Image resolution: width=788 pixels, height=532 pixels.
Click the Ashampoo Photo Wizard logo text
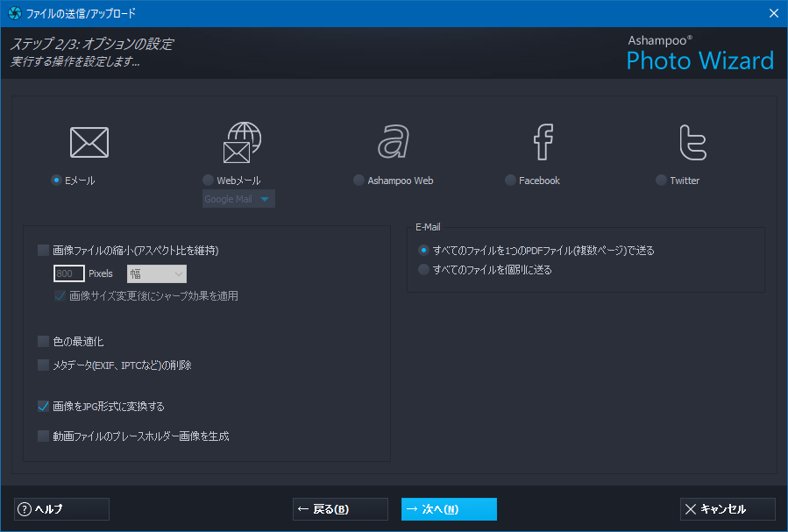(700, 53)
